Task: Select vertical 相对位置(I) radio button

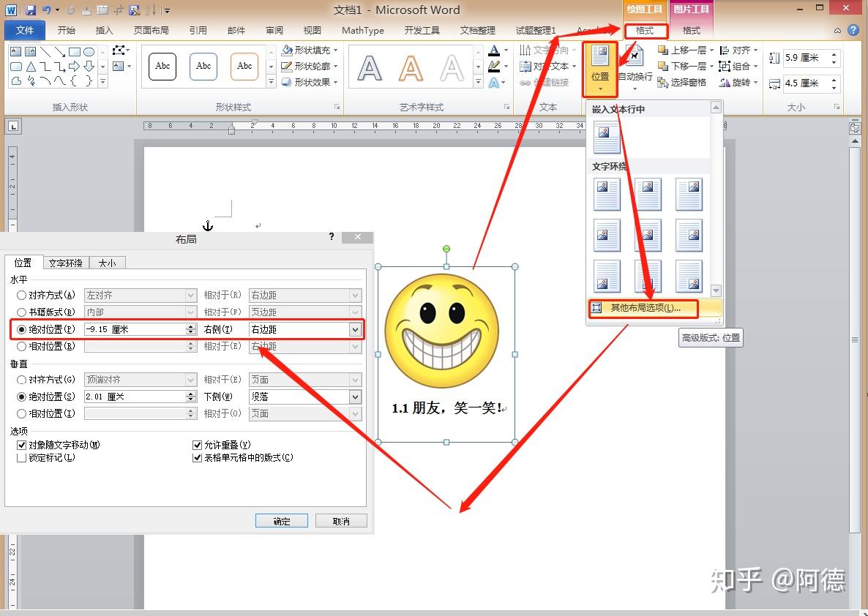Action: pos(21,413)
